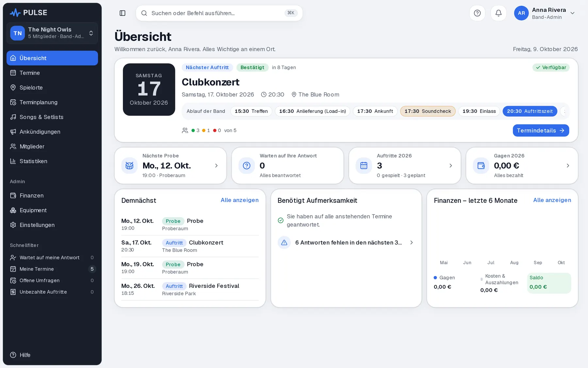This screenshot has width=588, height=368.
Task: Toggle the sidebar collapse icon
Action: (122, 13)
